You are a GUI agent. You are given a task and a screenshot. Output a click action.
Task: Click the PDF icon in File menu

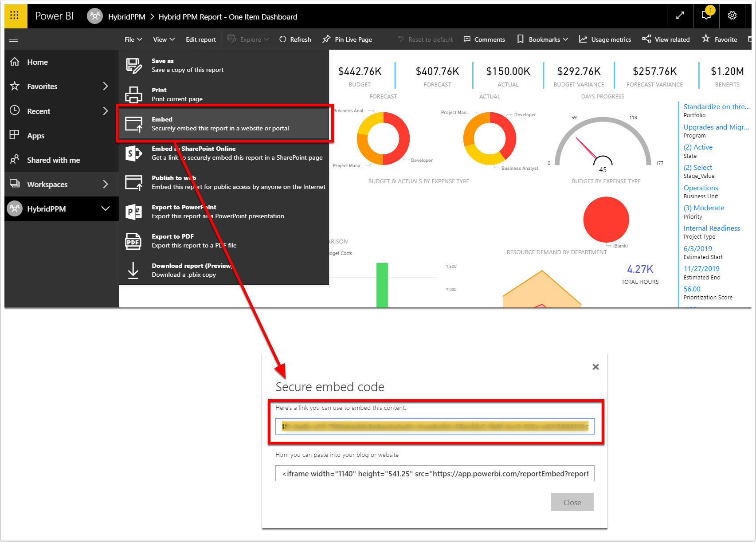point(133,241)
